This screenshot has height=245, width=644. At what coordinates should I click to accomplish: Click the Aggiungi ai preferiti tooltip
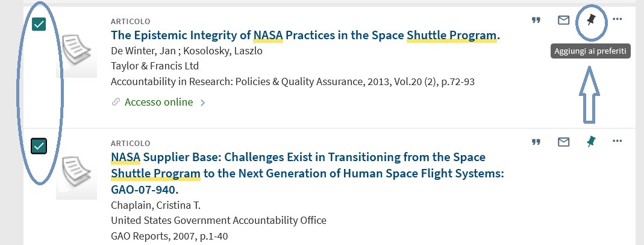590,51
